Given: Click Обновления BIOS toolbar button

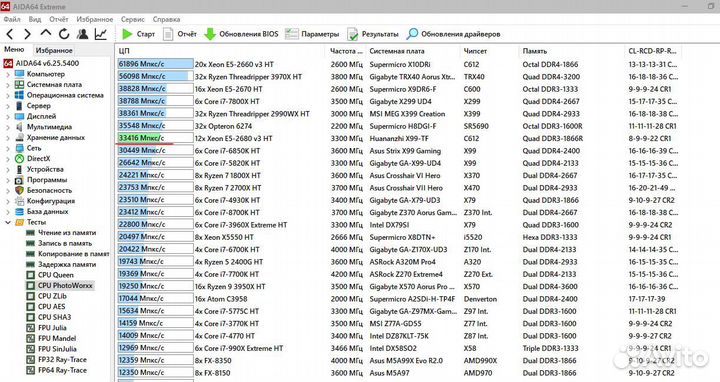Looking at the screenshot, I should 242,34.
